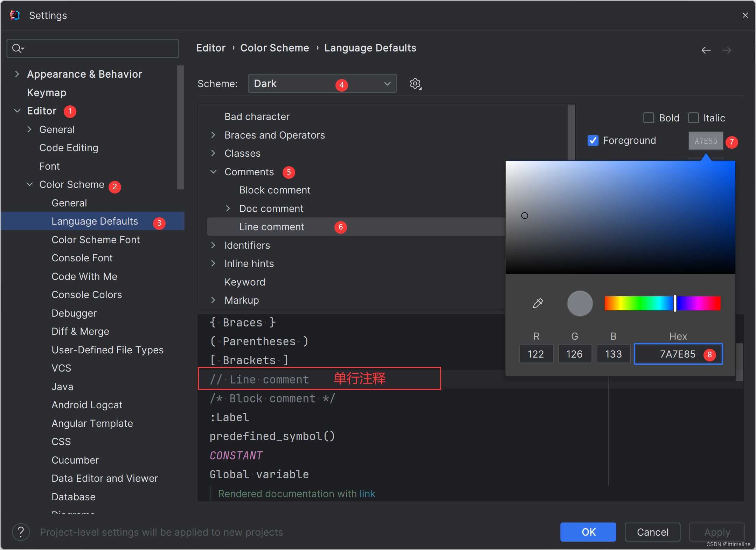The width and height of the screenshot is (756, 550).
Task: Expand the Identifiers node
Action: 213,245
